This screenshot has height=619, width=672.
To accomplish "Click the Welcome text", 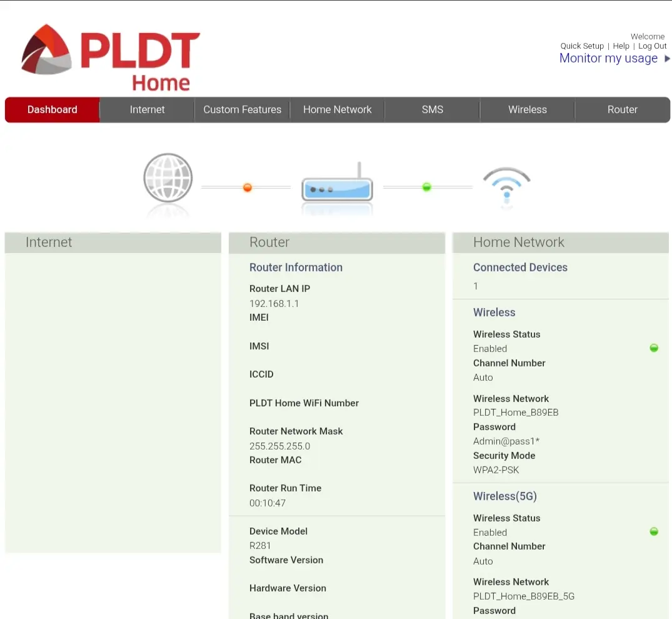I will 648,36.
